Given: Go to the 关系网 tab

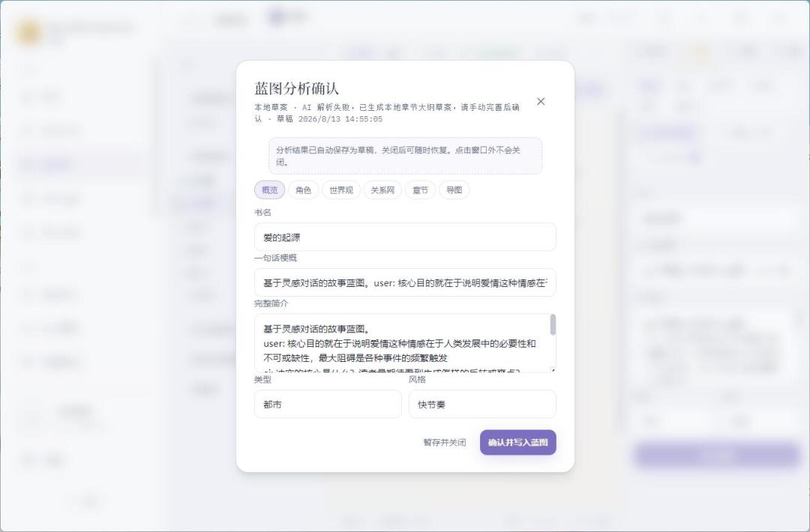Looking at the screenshot, I should pyautogui.click(x=382, y=190).
